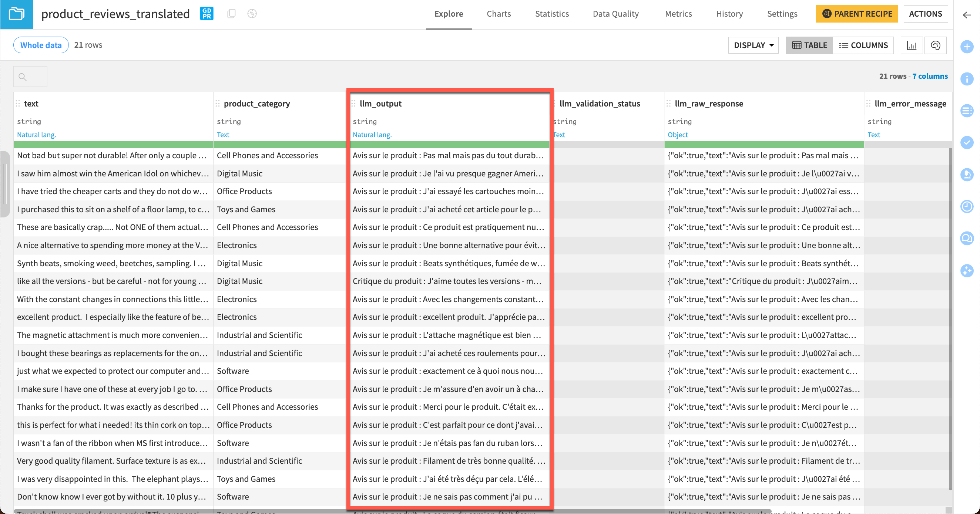
Task: Open the discussions chat icon in sidebar
Action: 967,239
